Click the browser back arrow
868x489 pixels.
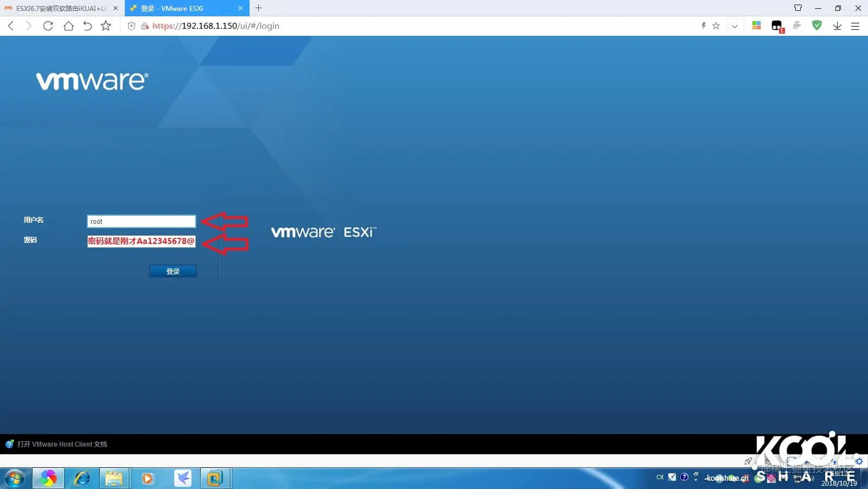coord(11,26)
